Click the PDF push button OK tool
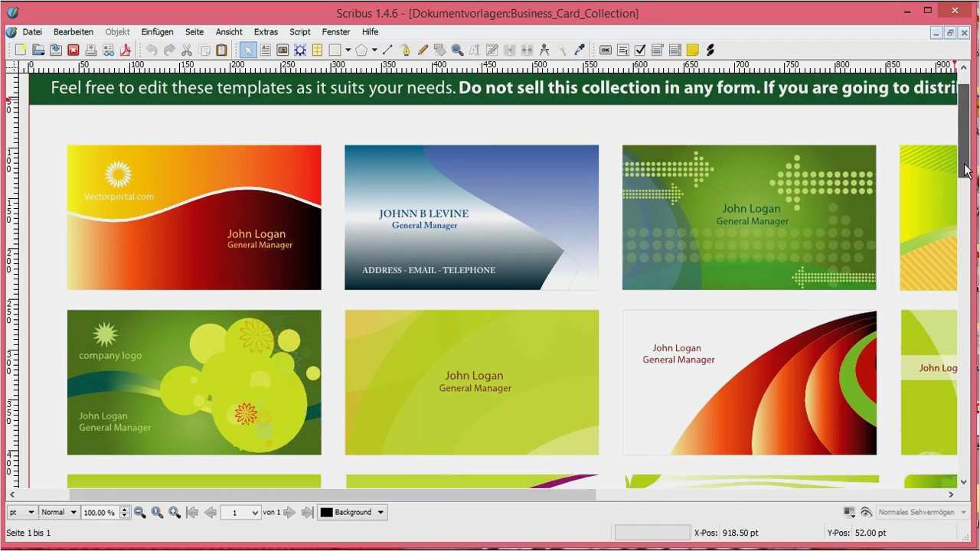980x551 pixels. (x=605, y=50)
